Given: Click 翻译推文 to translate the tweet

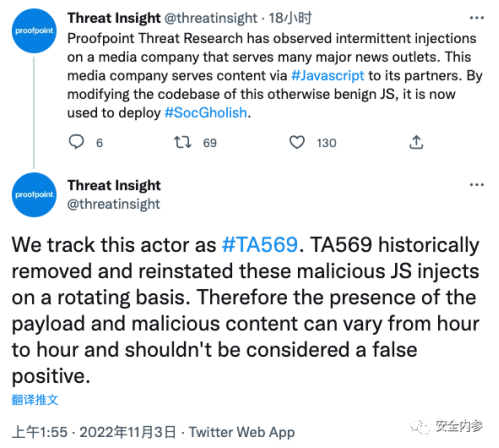Looking at the screenshot, I should (35, 400).
